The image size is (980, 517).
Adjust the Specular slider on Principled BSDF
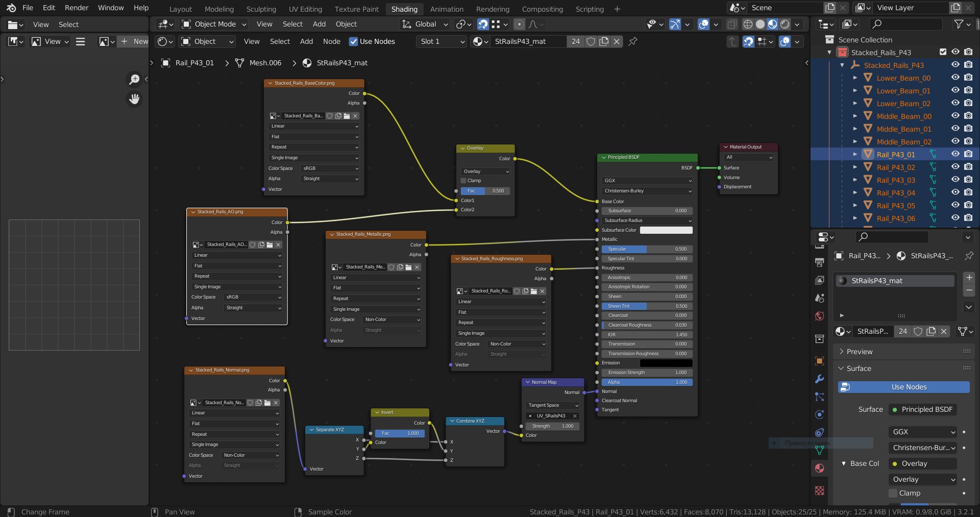[x=647, y=249]
